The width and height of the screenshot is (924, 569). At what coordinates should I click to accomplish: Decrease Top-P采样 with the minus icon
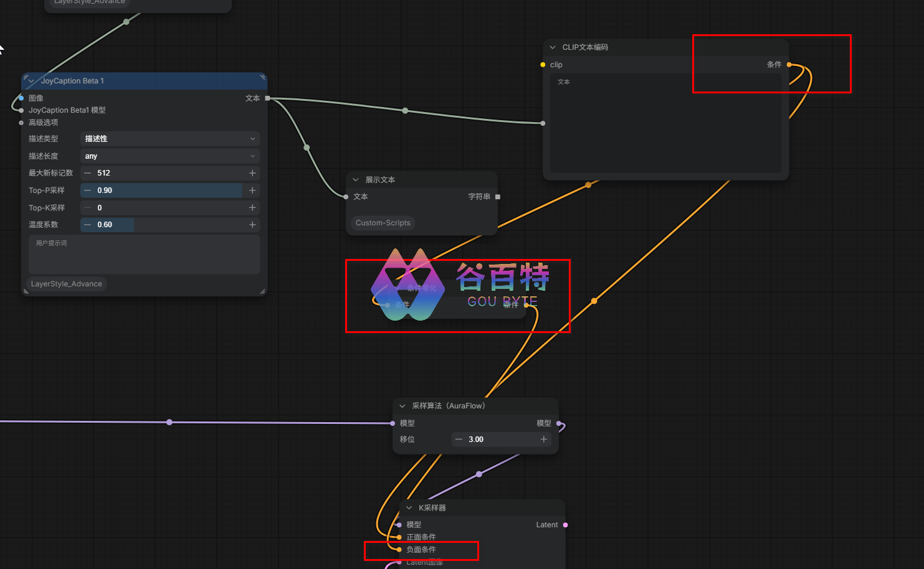click(x=88, y=190)
